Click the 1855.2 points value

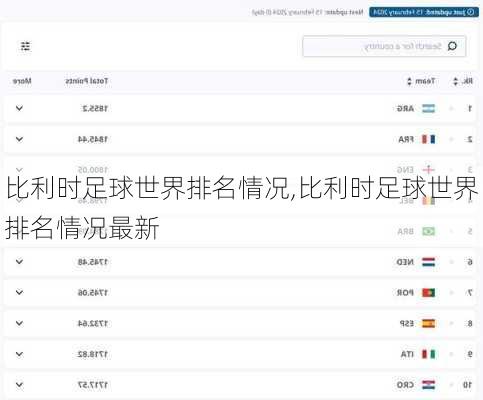pos(95,109)
